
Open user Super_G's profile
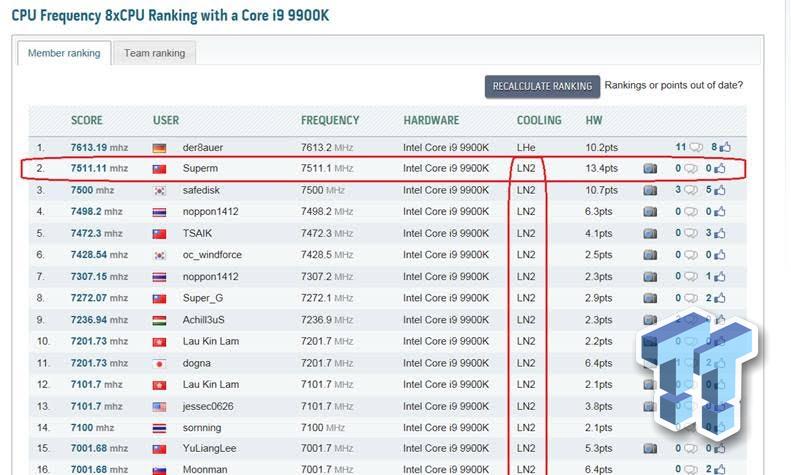[203, 298]
